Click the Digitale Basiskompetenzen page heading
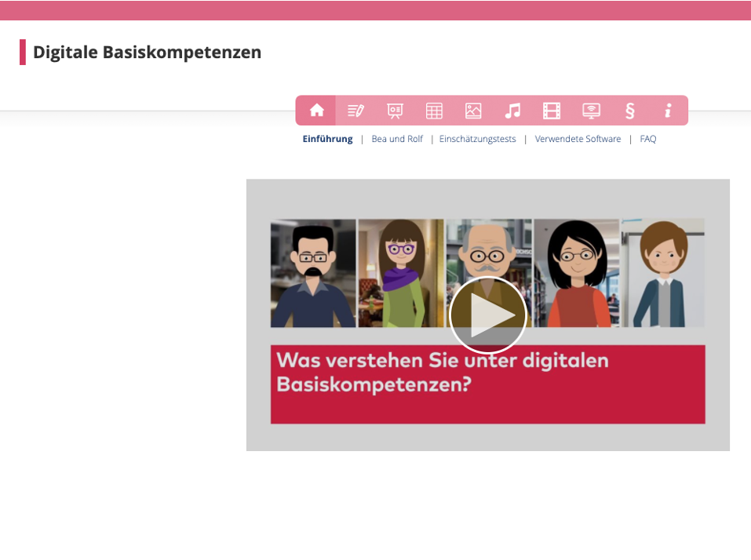This screenshot has height=560, width=751. click(147, 53)
